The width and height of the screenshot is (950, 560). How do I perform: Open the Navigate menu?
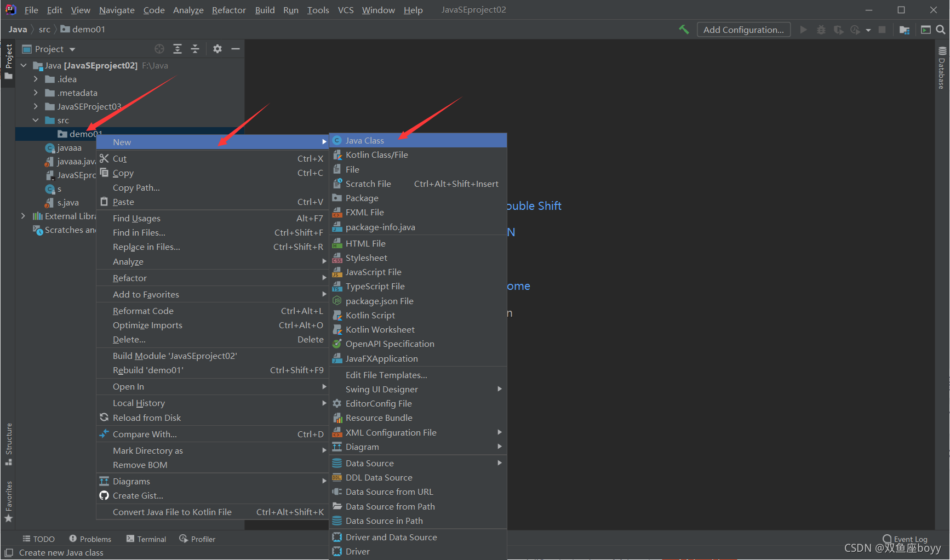coord(117,10)
